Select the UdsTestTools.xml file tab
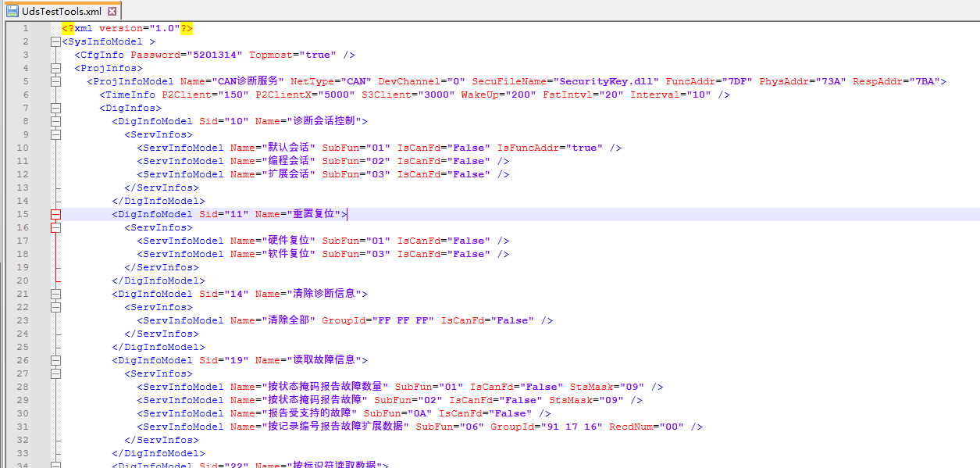 click(61, 11)
